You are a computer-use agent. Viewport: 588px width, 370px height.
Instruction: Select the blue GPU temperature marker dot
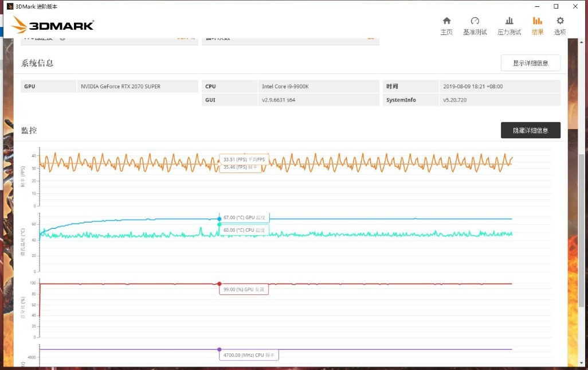pyautogui.click(x=219, y=219)
